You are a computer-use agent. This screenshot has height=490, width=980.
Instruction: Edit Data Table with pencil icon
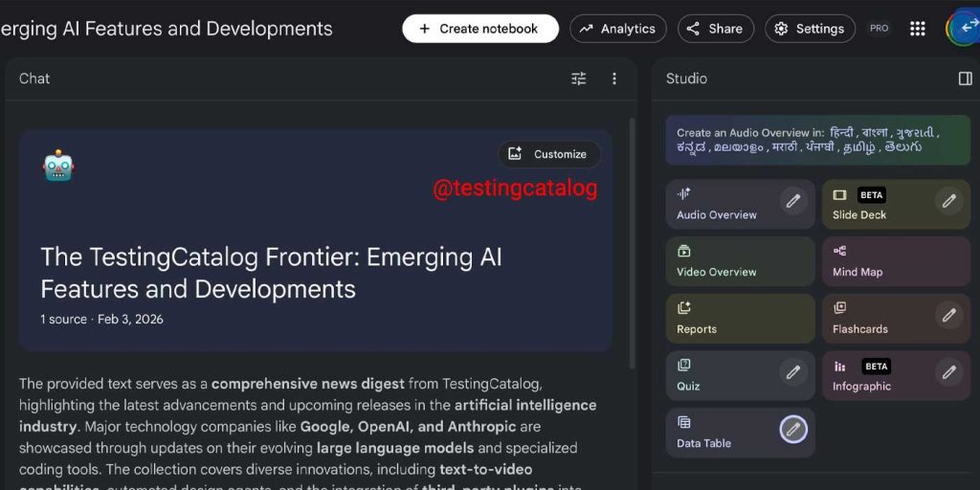click(x=792, y=430)
